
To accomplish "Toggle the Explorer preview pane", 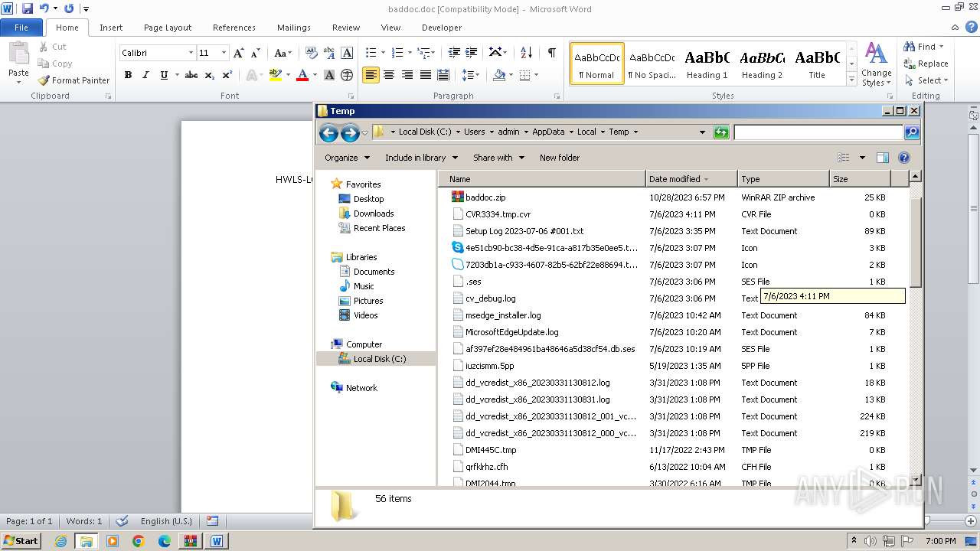I will [883, 158].
